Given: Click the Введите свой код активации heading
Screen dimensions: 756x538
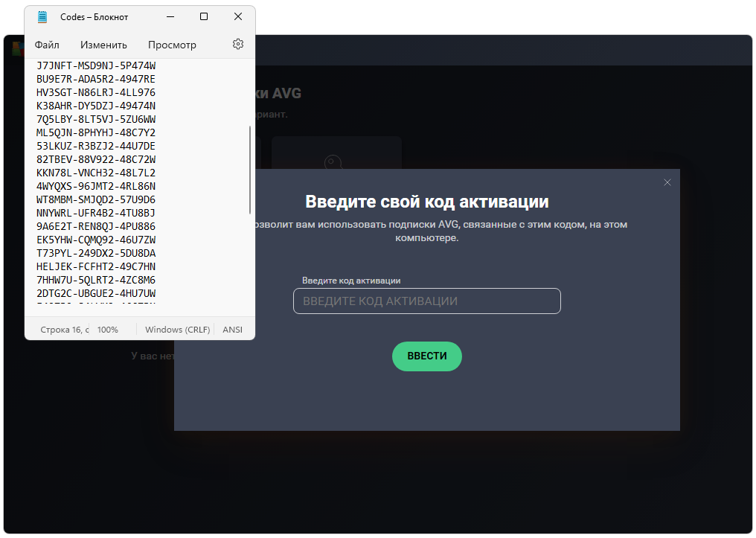Looking at the screenshot, I should tap(426, 202).
